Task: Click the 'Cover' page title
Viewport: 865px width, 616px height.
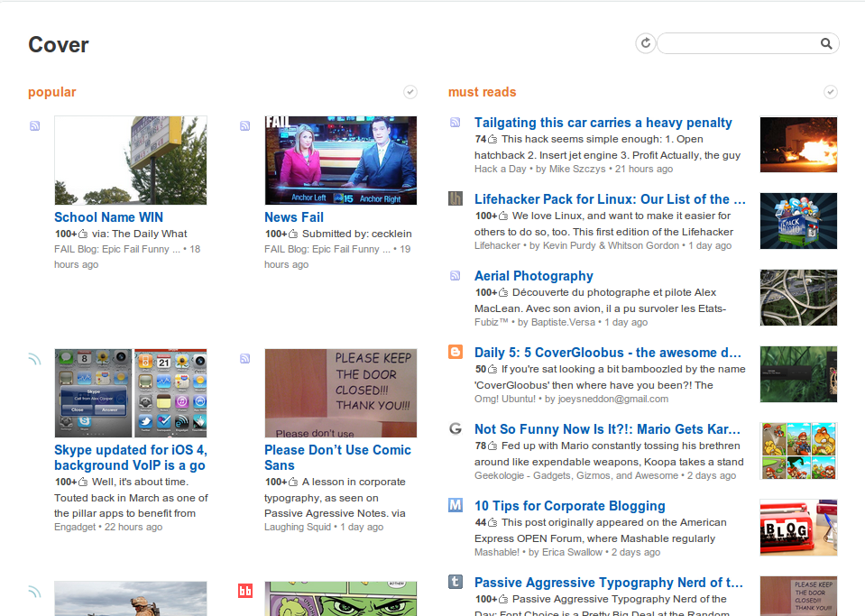Action: [59, 45]
